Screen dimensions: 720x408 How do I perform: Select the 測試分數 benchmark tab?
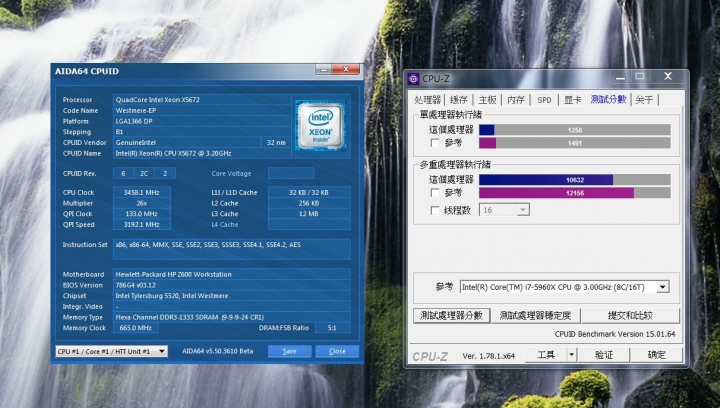(608, 99)
